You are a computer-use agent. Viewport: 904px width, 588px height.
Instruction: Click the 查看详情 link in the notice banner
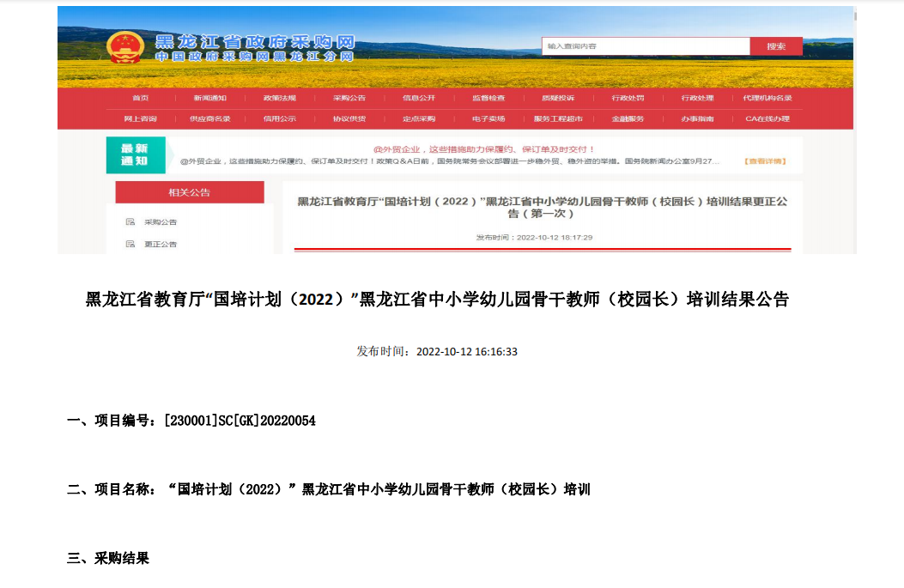[765, 161]
